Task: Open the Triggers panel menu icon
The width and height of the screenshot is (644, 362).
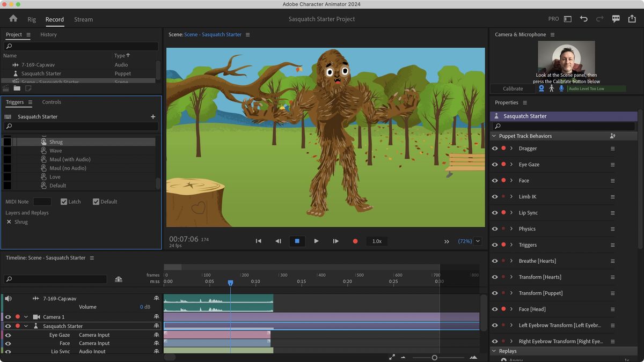Action: coord(31,102)
